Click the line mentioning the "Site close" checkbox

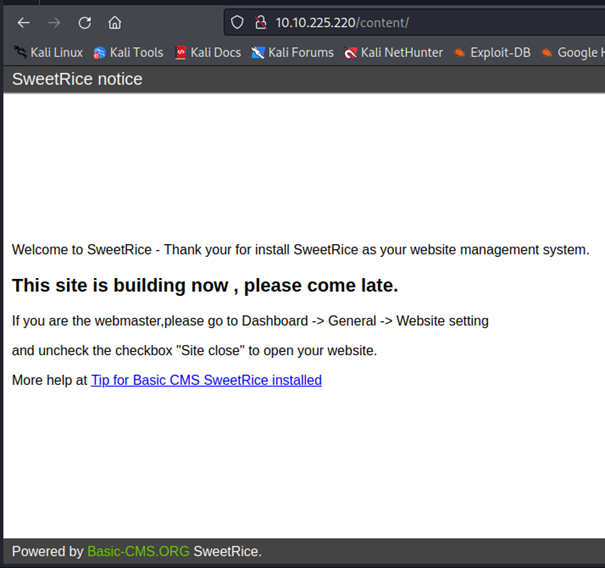pyautogui.click(x=194, y=350)
